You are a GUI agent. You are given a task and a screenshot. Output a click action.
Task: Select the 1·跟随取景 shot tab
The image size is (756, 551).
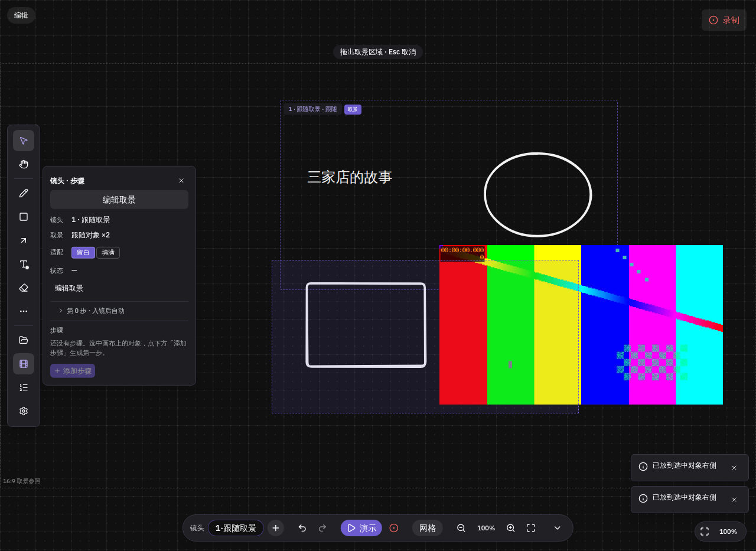tap(236, 528)
